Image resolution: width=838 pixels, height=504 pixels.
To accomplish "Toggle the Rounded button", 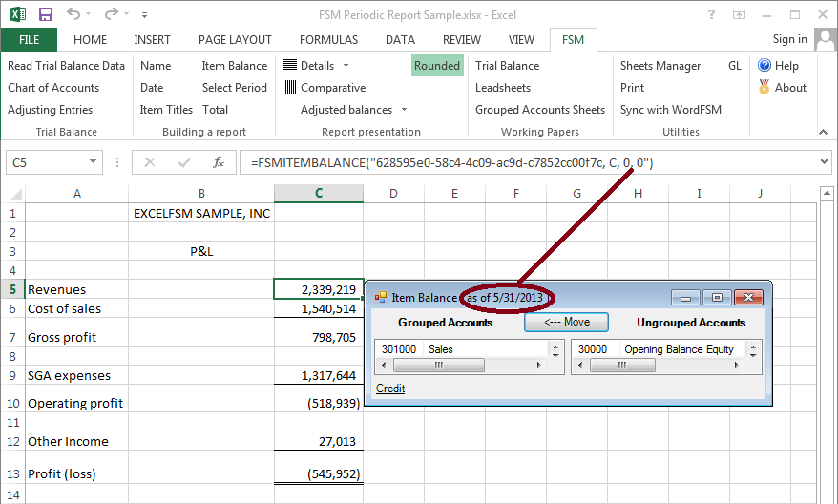I will pyautogui.click(x=437, y=66).
